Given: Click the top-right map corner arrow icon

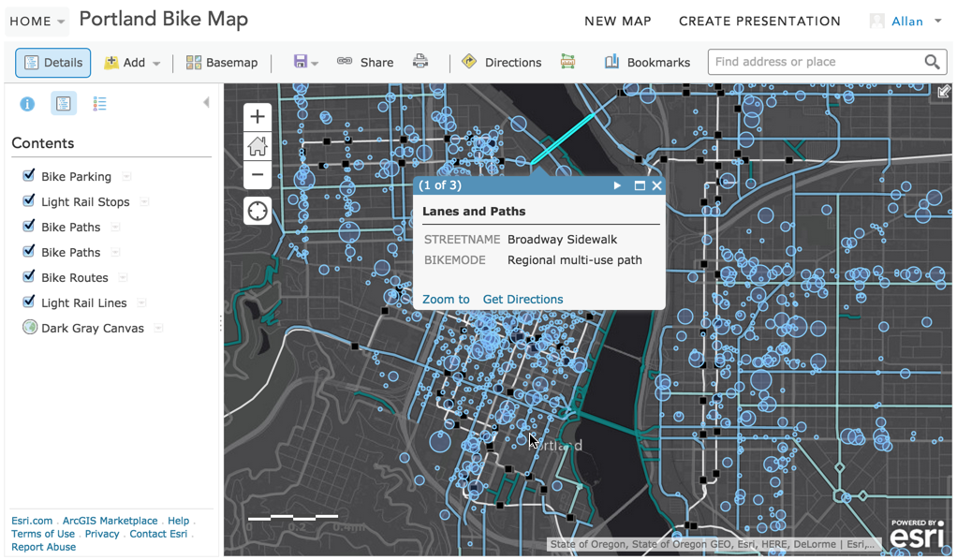Looking at the screenshot, I should click(x=944, y=92).
